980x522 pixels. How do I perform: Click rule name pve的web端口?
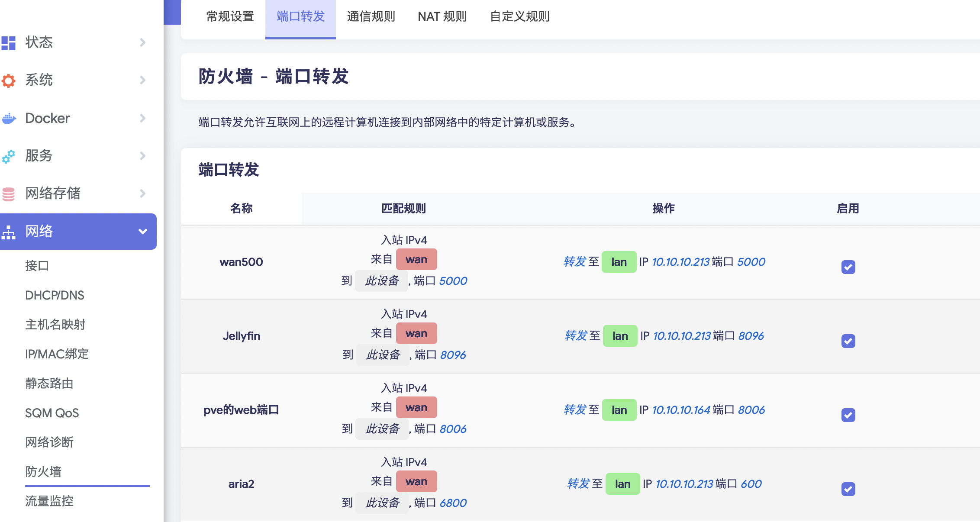click(241, 410)
